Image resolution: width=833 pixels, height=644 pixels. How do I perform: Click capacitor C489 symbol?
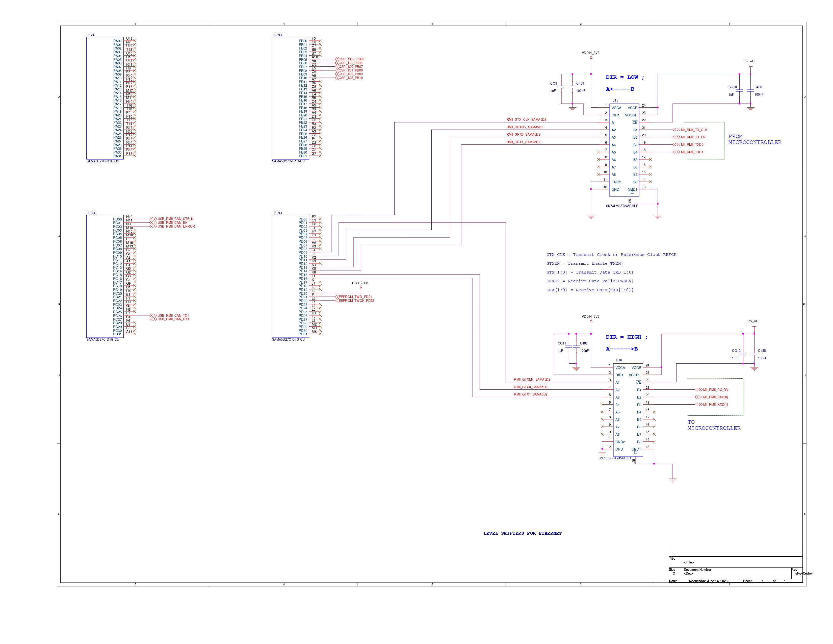point(572,87)
